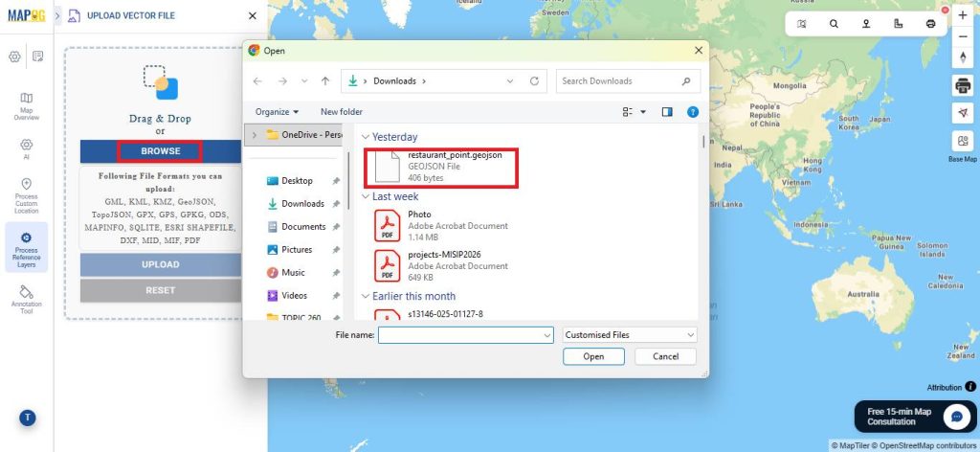Open the notes icon beside the gear
Image resolution: width=980 pixels, height=452 pixels.
point(38,56)
